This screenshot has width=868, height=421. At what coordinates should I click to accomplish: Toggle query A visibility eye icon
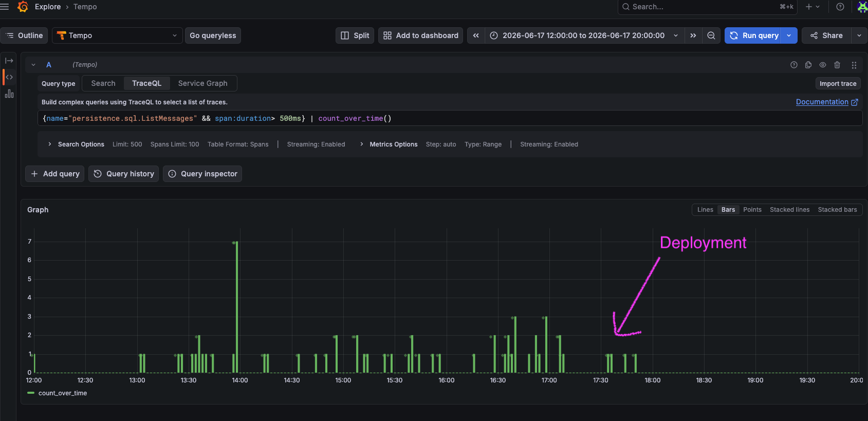(823, 65)
